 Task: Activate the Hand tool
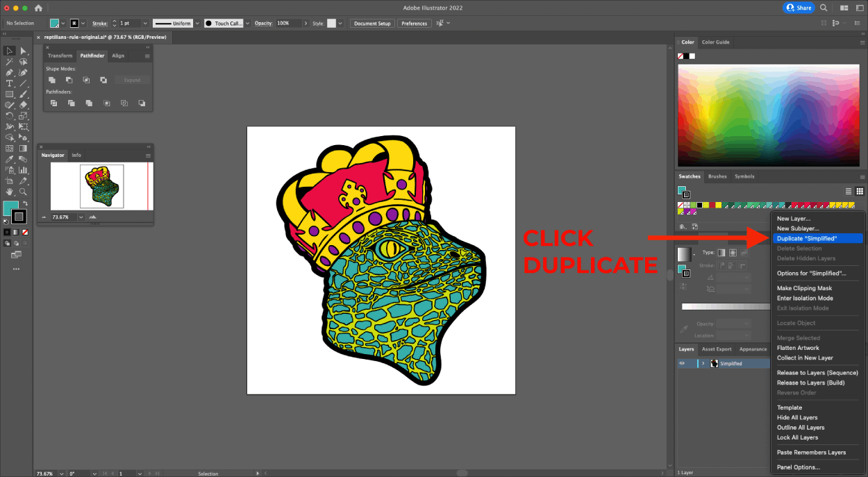pos(9,192)
